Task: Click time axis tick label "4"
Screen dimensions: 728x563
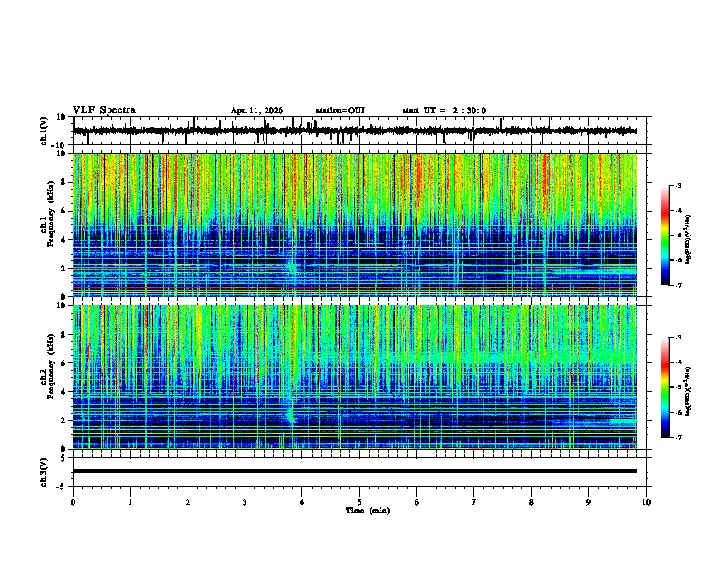Action: tap(302, 502)
